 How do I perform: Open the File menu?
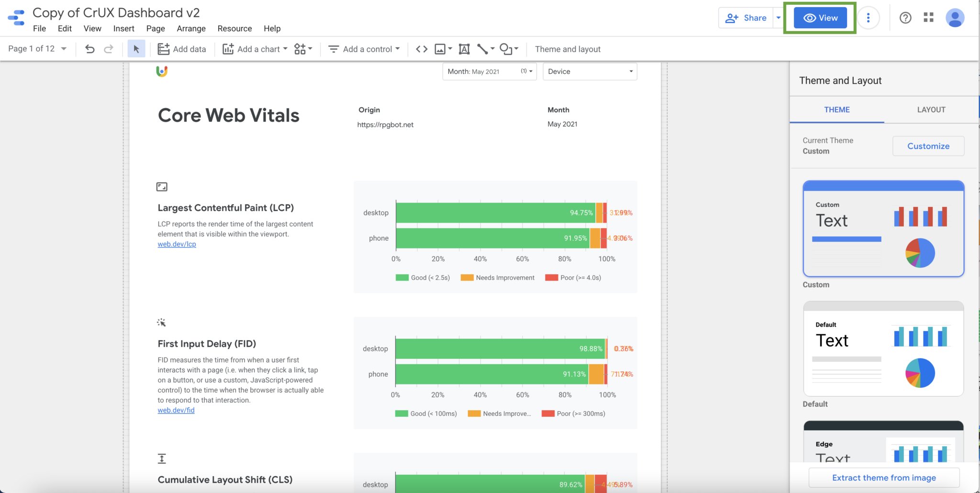point(39,28)
